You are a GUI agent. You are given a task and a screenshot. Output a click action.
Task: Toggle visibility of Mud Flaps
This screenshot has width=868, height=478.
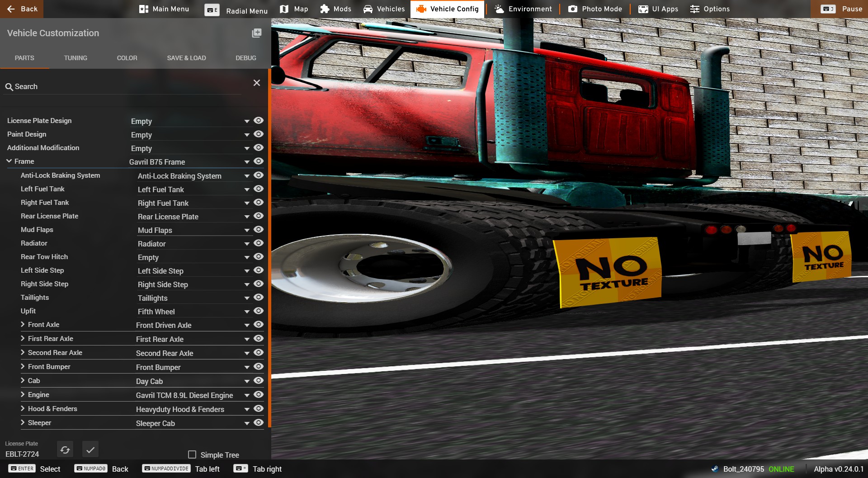(x=259, y=229)
